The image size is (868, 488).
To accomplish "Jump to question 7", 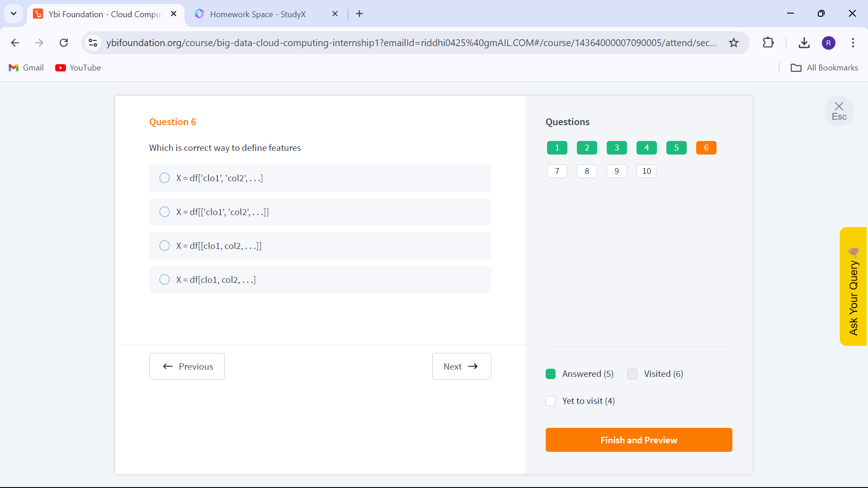I will tap(557, 171).
